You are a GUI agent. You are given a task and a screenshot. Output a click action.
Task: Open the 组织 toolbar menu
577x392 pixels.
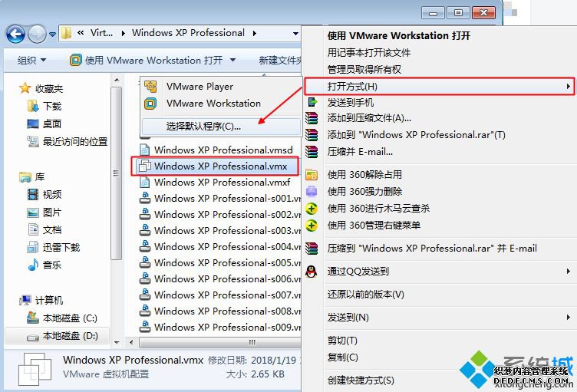coord(32,60)
